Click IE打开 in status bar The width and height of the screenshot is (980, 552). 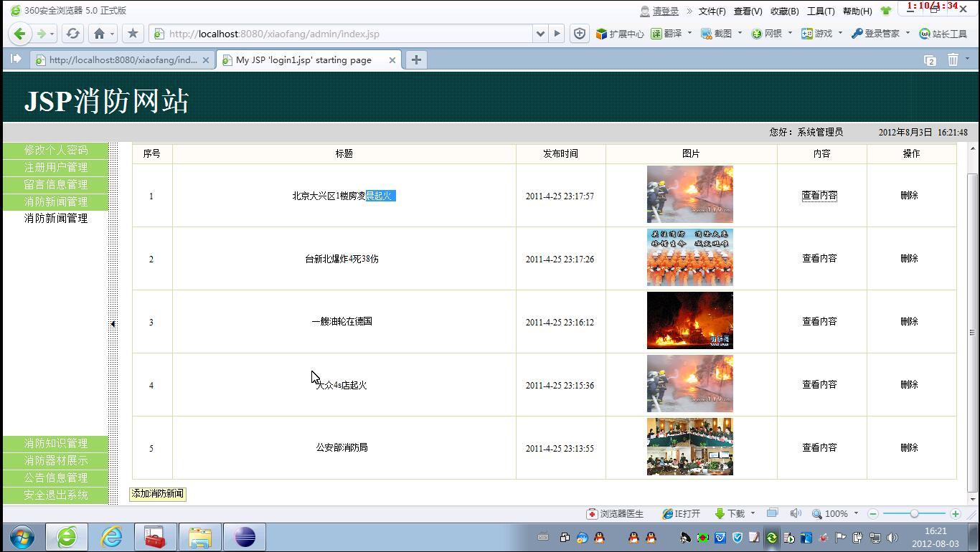(x=682, y=514)
